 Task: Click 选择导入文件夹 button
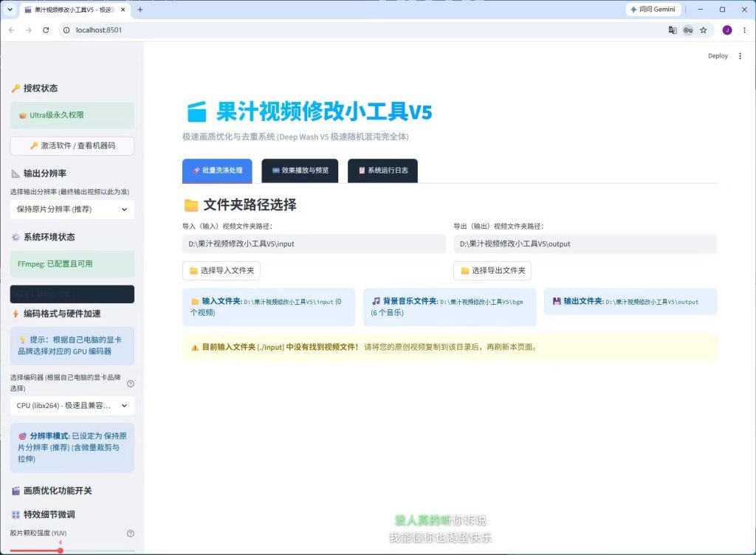[221, 271]
